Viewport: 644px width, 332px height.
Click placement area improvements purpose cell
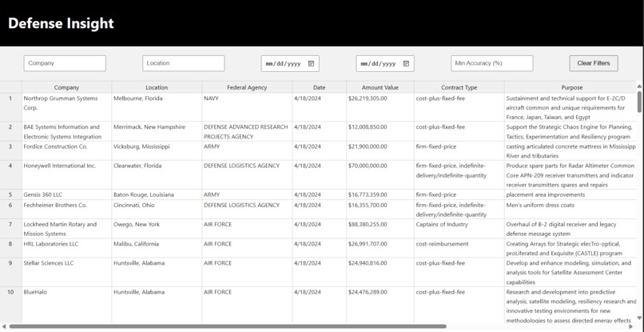(570, 194)
